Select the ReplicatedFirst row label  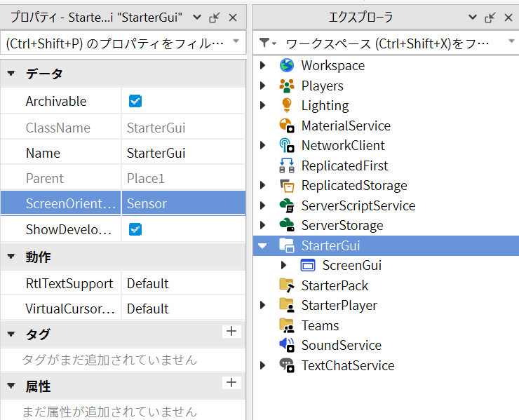344,165
